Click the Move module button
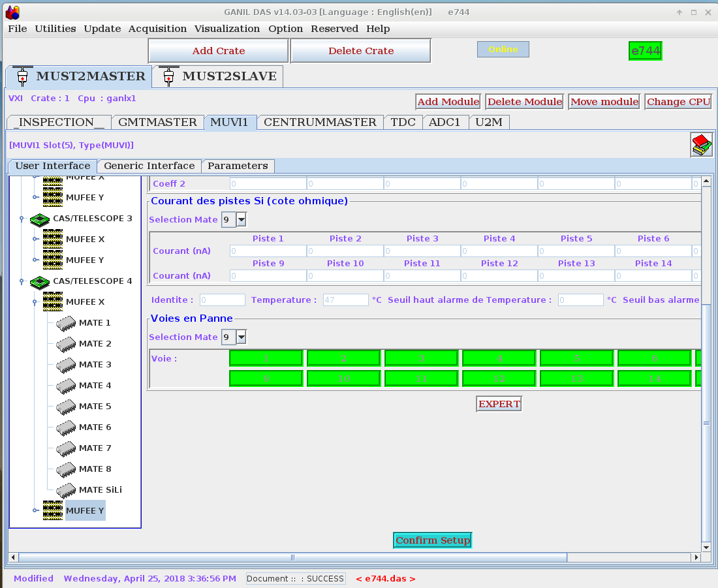 pos(604,102)
